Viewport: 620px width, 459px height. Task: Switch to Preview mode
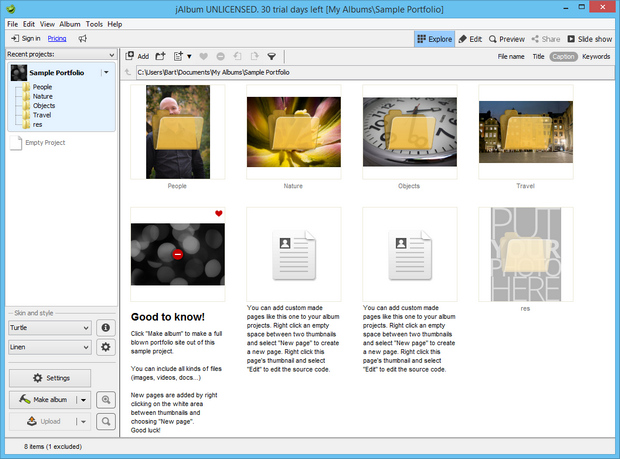pos(507,39)
